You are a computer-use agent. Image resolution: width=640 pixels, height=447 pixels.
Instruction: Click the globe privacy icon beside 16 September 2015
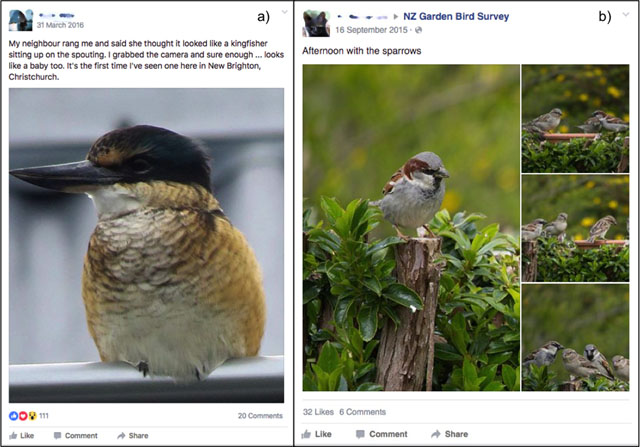pyautogui.click(x=418, y=30)
